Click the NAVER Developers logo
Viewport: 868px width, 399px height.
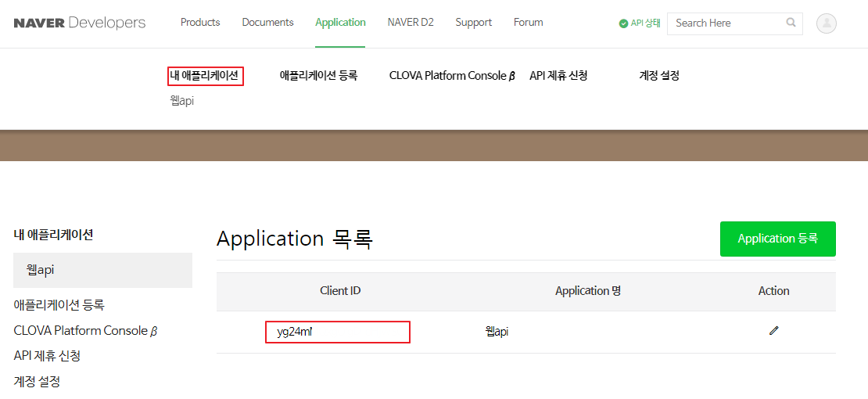pyautogui.click(x=80, y=23)
